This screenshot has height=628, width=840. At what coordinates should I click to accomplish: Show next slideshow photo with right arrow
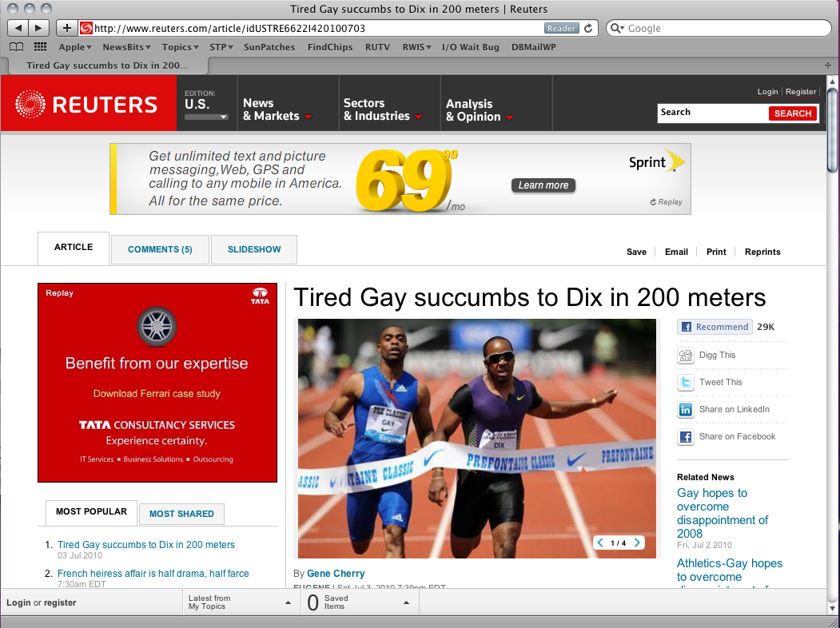click(x=637, y=543)
